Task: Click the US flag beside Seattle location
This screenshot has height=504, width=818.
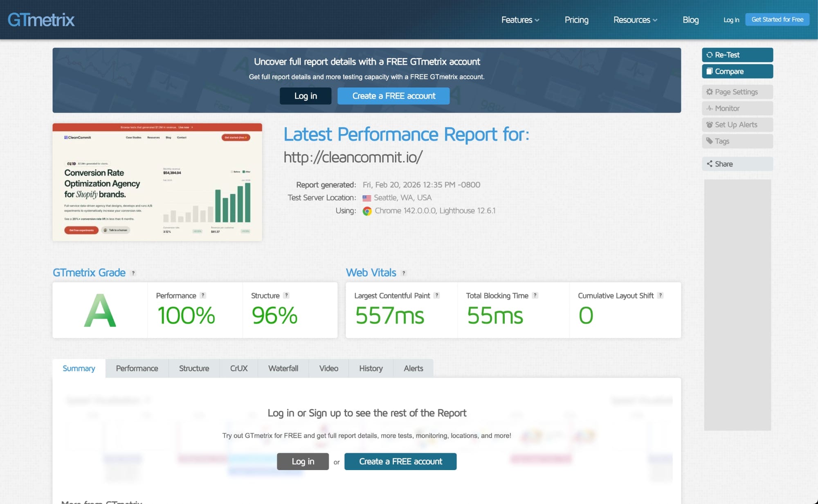Action: (x=366, y=197)
